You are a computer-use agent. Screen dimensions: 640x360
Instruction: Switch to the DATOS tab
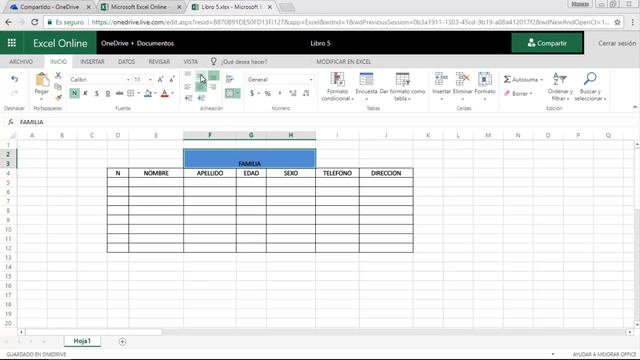pyautogui.click(x=127, y=62)
